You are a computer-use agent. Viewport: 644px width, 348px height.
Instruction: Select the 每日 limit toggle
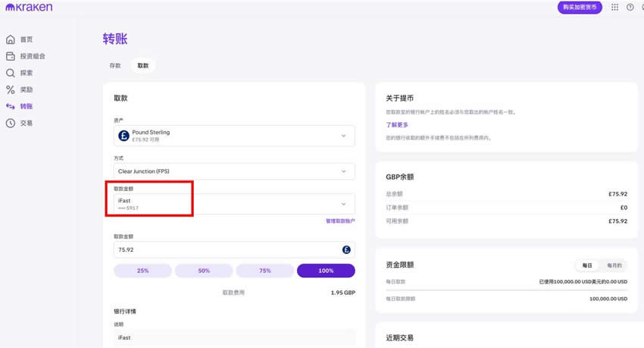coord(587,265)
